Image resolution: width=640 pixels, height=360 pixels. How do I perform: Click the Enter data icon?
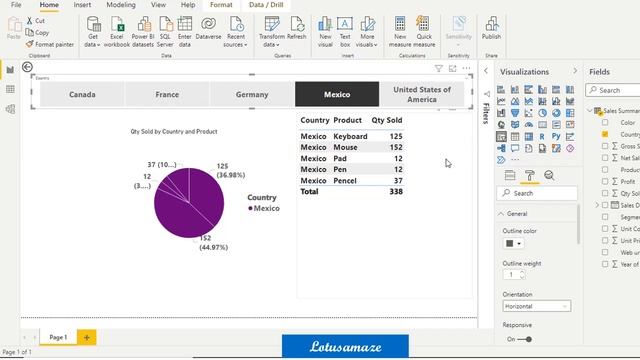(x=184, y=24)
